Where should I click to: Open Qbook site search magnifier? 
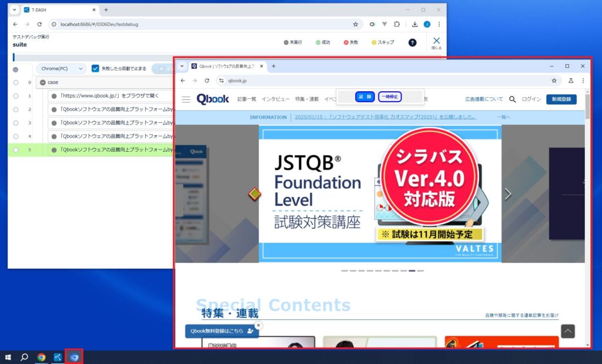(512, 99)
